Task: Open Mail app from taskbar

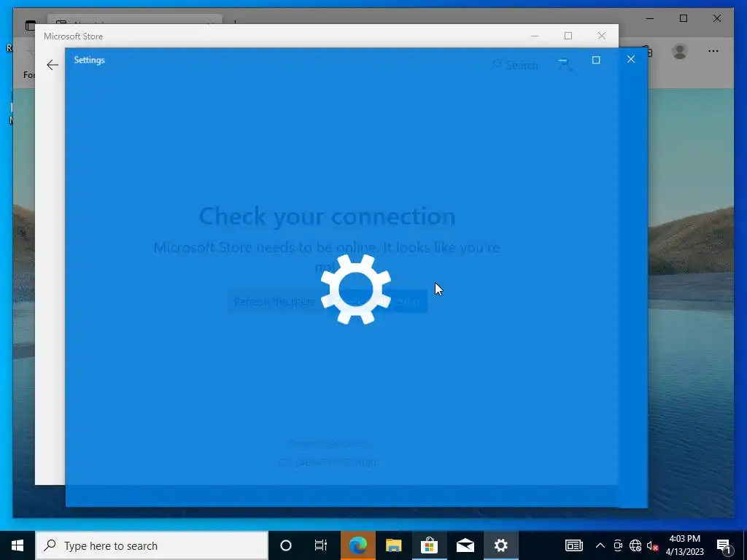Action: (465, 545)
